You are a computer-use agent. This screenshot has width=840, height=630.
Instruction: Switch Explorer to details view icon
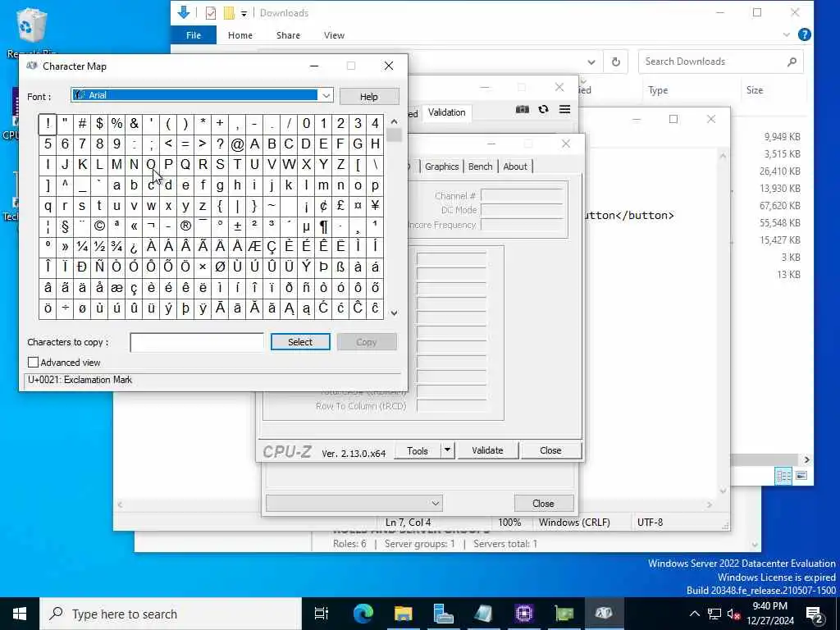tap(783, 477)
